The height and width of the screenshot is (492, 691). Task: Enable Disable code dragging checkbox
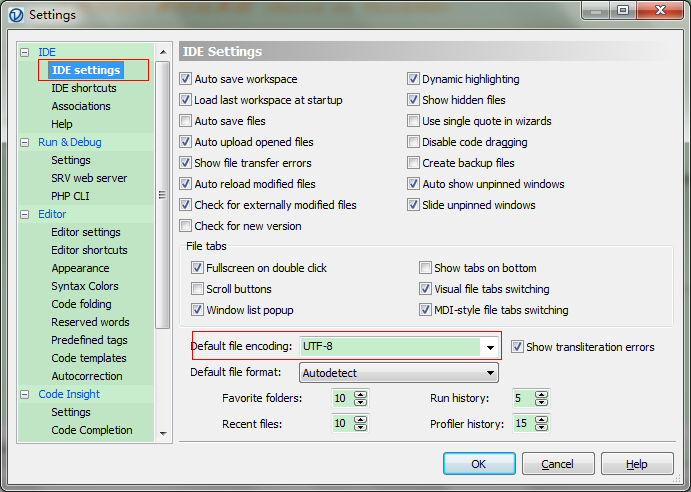(x=413, y=142)
